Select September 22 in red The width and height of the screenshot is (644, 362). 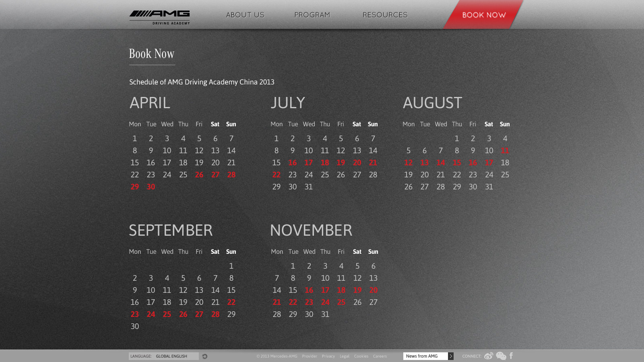pyautogui.click(x=231, y=302)
